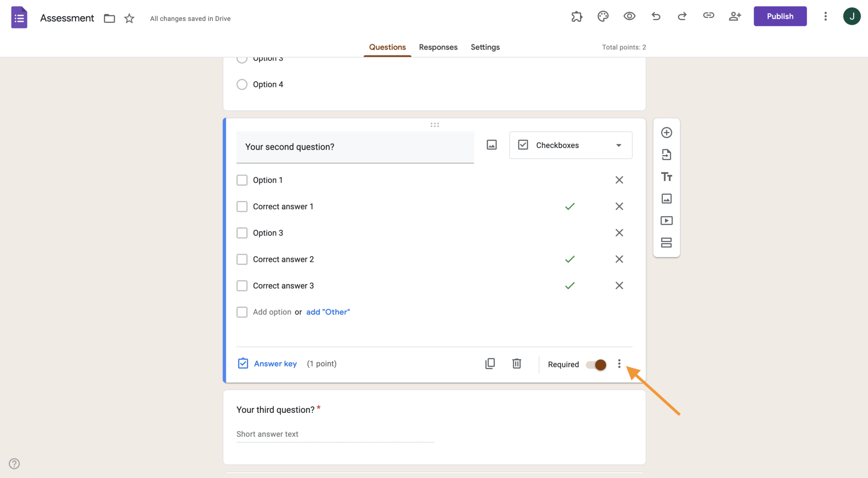Customize theme with the palette icon

click(x=602, y=16)
